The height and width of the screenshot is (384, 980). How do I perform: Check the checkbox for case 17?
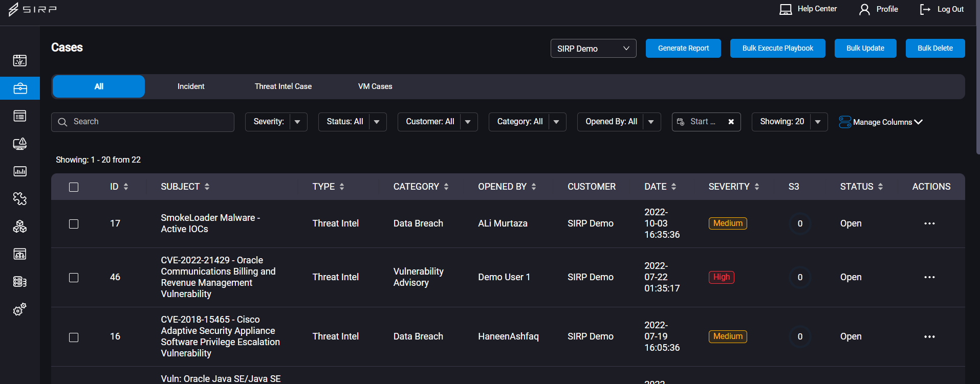pyautogui.click(x=74, y=224)
